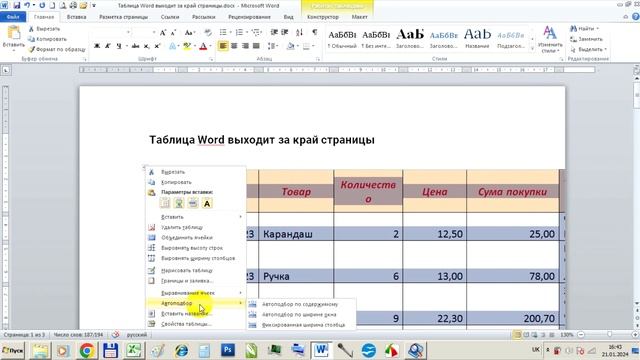The height and width of the screenshot is (360, 640).
Task: Choose Свойства таблицы in context menu
Action: click(x=196, y=324)
